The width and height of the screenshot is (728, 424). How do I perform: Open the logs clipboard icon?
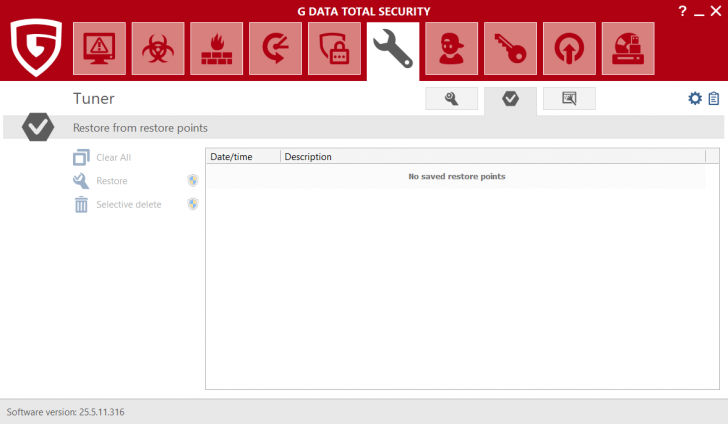714,98
